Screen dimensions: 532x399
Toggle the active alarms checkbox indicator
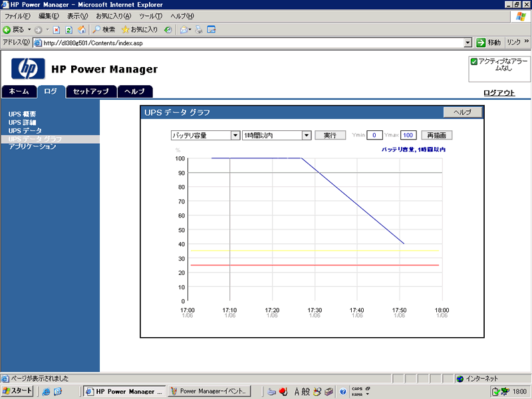(474, 61)
